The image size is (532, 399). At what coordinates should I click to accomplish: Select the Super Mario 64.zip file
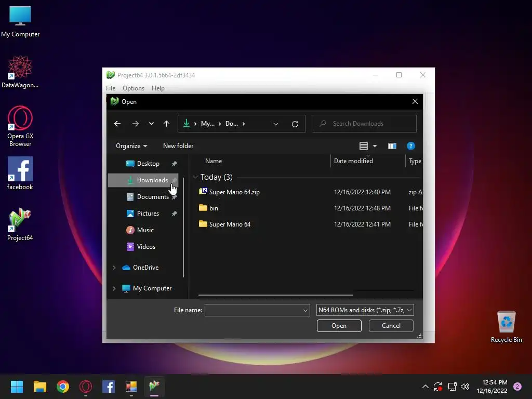coord(234,192)
